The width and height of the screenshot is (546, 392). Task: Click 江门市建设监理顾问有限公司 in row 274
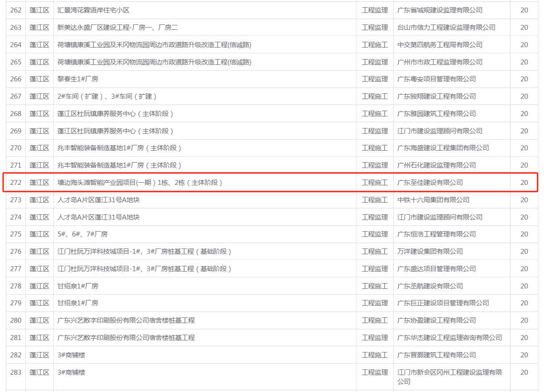[x=440, y=217]
